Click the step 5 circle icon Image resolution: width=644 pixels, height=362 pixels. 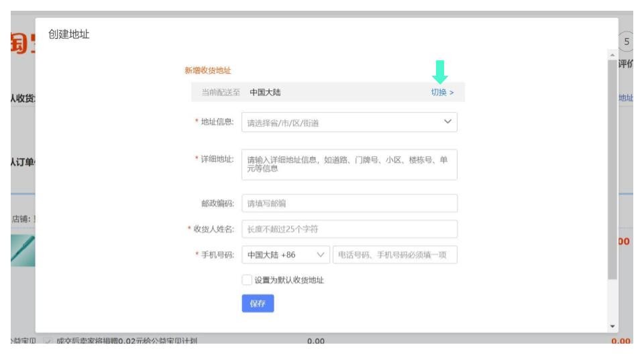626,40
